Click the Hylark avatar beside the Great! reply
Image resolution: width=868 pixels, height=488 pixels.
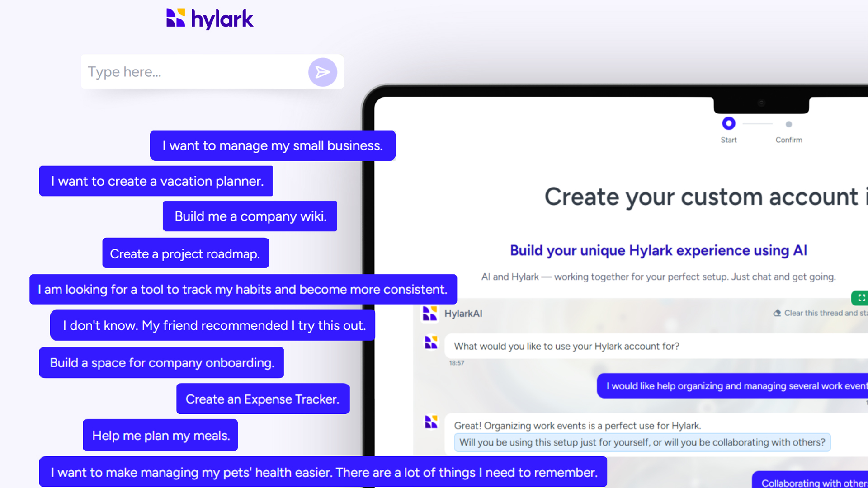click(430, 421)
